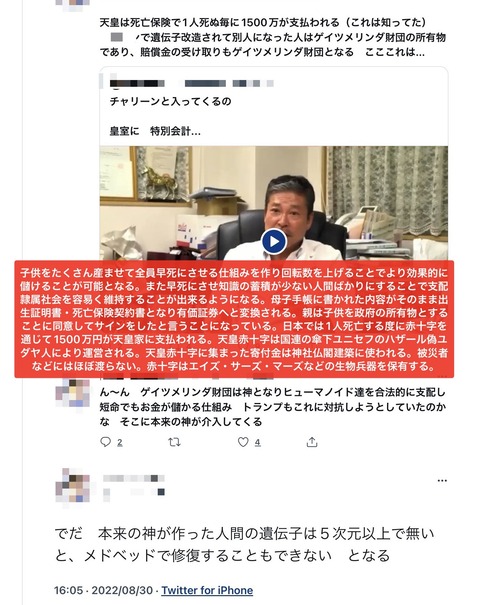Open the Twitter for iPhone link
The width and height of the screenshot is (480, 605).
click(207, 590)
